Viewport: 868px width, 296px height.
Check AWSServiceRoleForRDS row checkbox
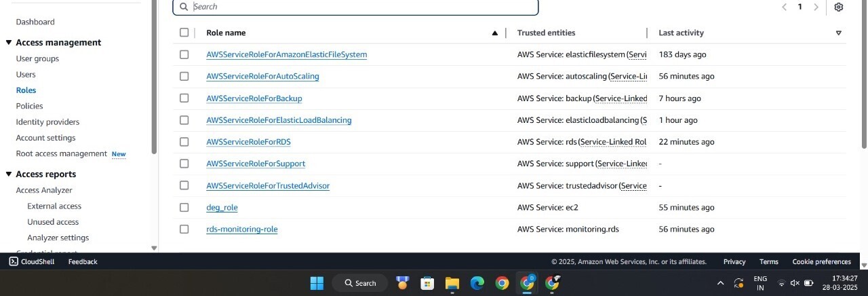(184, 142)
